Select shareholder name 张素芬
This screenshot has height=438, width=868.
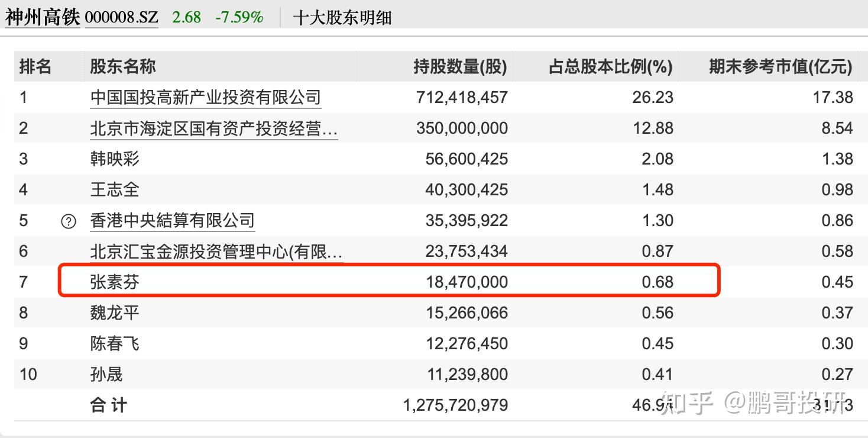pyautogui.click(x=115, y=282)
